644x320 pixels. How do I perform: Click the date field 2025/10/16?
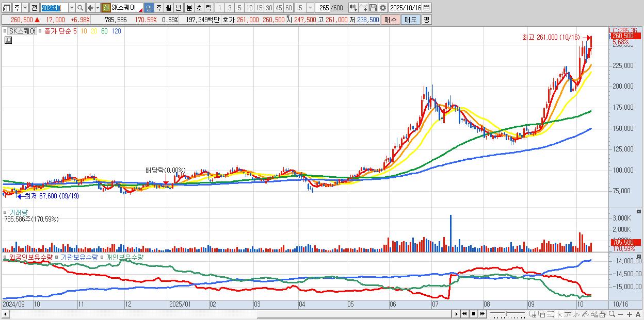click(405, 8)
